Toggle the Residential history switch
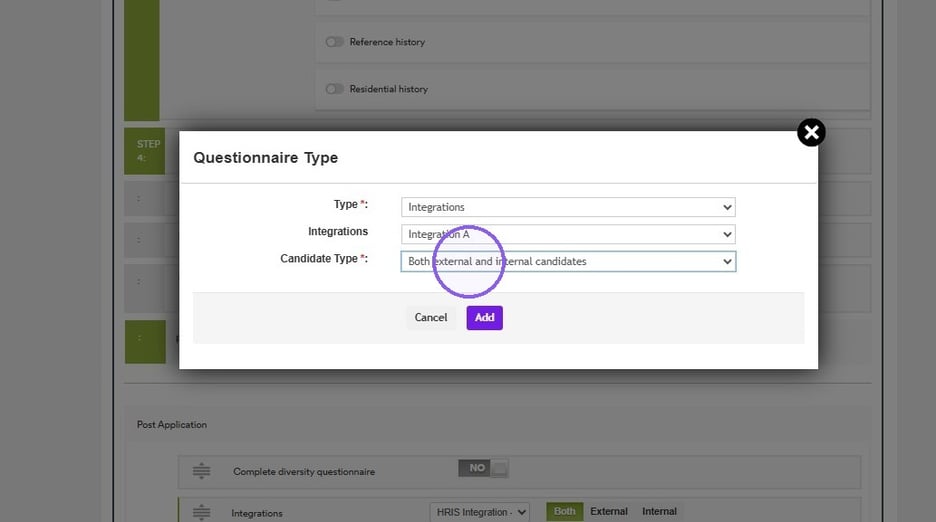The image size is (936, 522). [334, 89]
